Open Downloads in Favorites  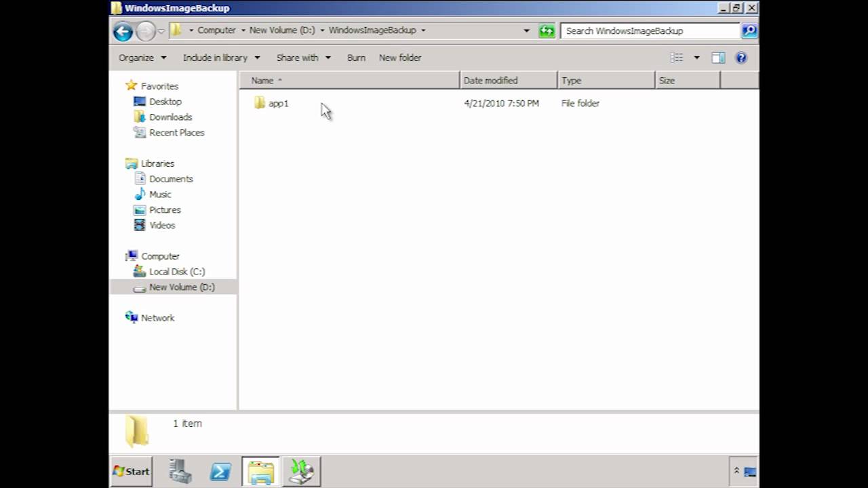(170, 117)
